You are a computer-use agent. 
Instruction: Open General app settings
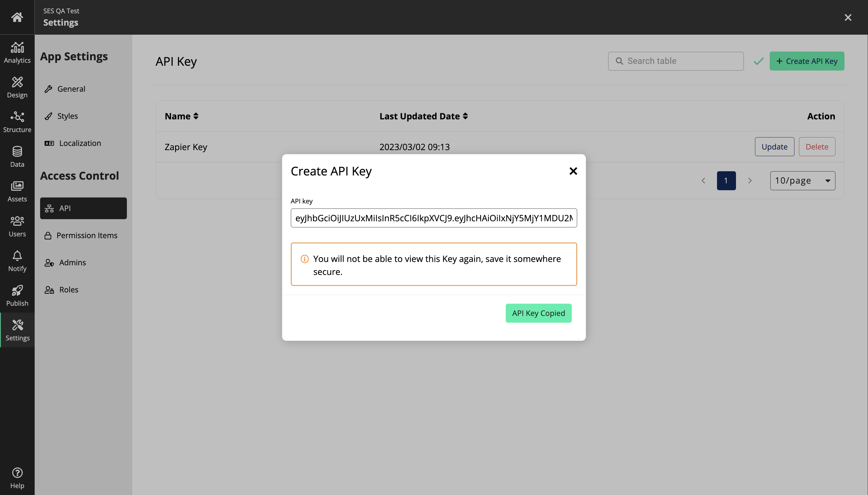83,89
